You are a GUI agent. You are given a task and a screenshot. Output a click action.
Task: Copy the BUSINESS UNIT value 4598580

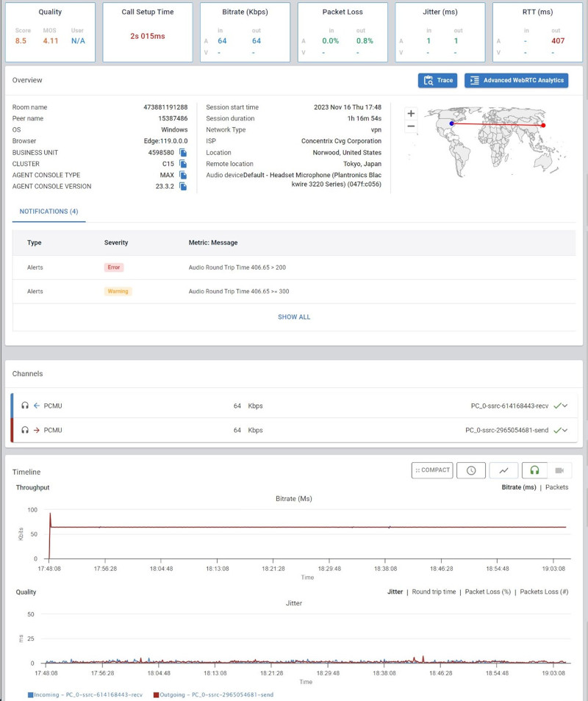tap(183, 152)
